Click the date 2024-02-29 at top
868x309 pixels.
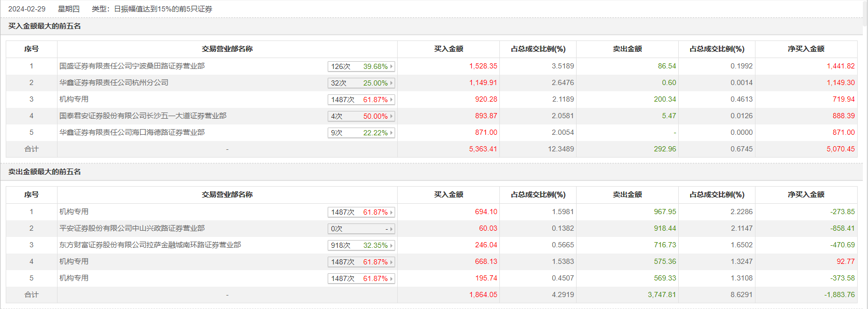pos(27,9)
